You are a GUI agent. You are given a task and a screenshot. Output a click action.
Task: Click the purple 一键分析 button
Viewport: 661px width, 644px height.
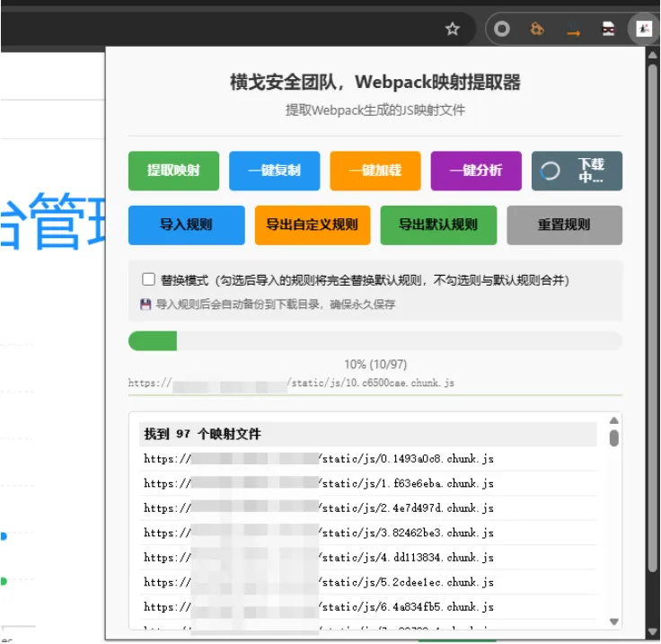[x=476, y=171]
